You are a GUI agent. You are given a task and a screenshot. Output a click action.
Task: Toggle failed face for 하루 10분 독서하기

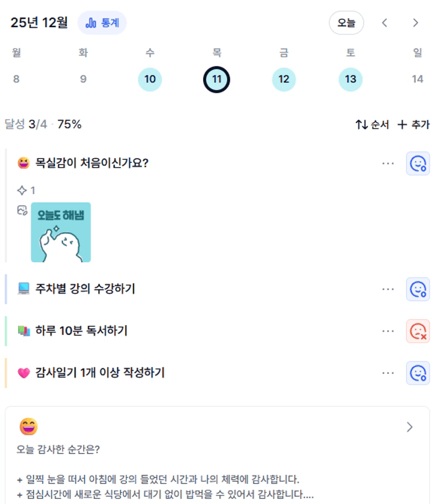click(418, 331)
